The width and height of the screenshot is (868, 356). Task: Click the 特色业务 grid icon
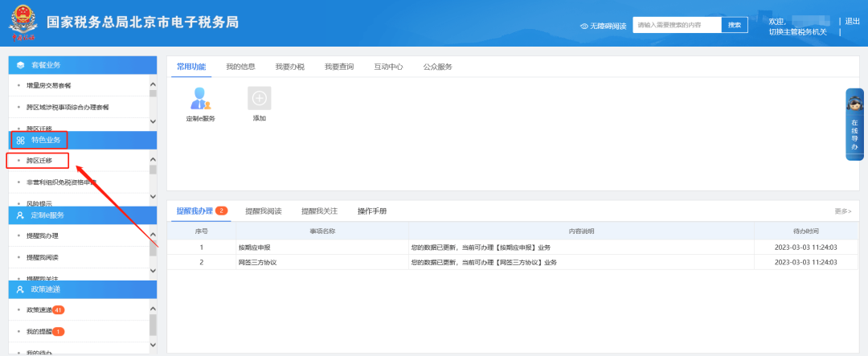tap(20, 140)
